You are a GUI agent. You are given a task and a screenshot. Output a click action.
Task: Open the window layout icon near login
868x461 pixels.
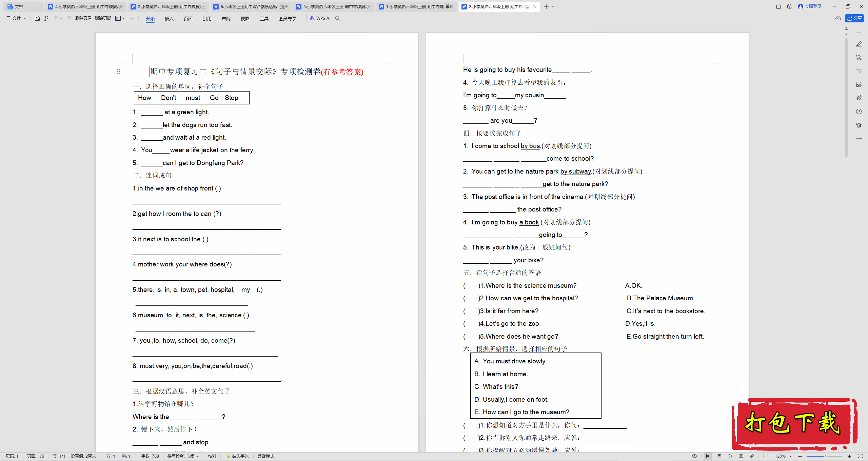coord(778,6)
